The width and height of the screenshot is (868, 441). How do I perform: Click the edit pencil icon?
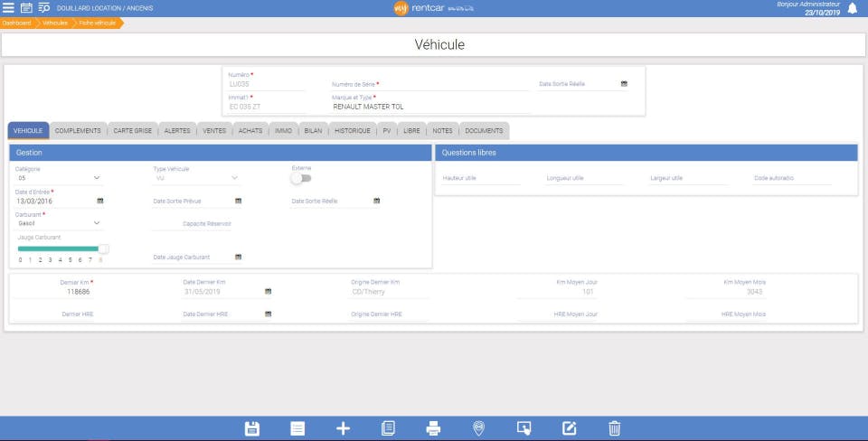(569, 428)
